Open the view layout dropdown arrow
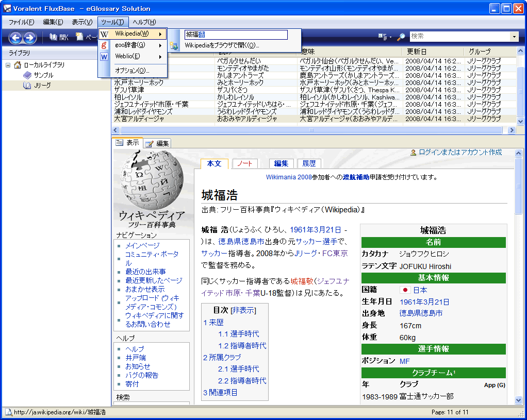Image resolution: width=527 pixels, height=420 pixels. click(x=390, y=37)
